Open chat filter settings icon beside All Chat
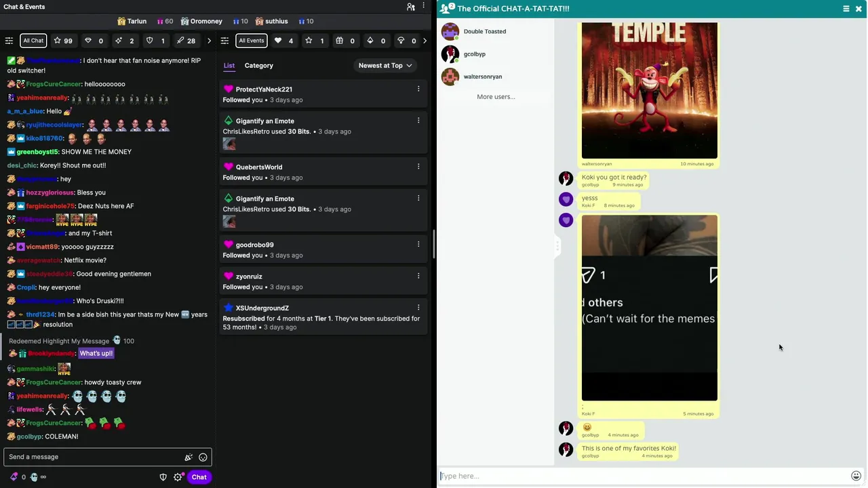 pyautogui.click(x=9, y=41)
